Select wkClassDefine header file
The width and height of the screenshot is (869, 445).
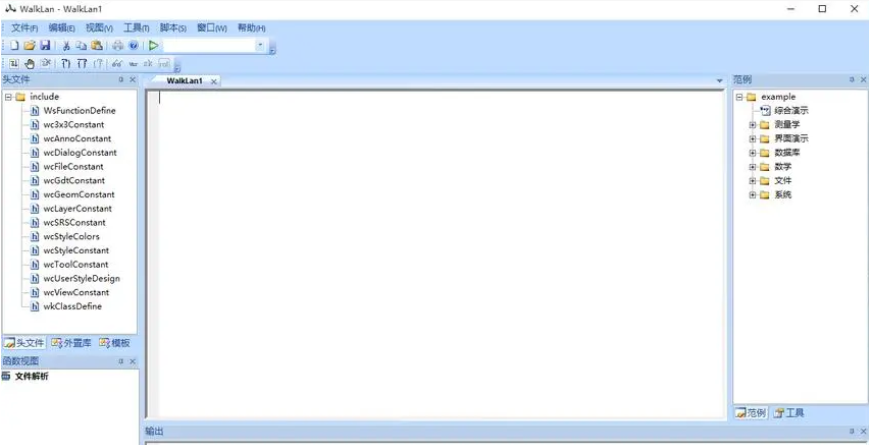tap(73, 306)
